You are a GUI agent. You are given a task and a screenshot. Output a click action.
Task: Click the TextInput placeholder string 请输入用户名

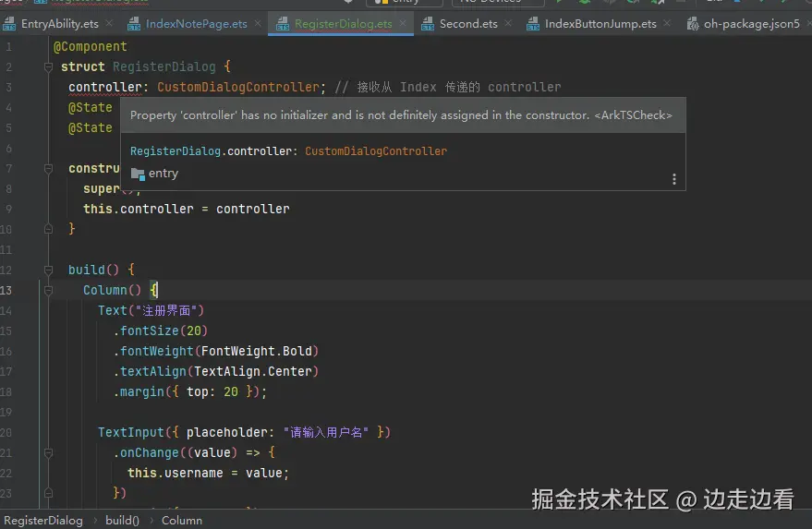[x=326, y=432]
